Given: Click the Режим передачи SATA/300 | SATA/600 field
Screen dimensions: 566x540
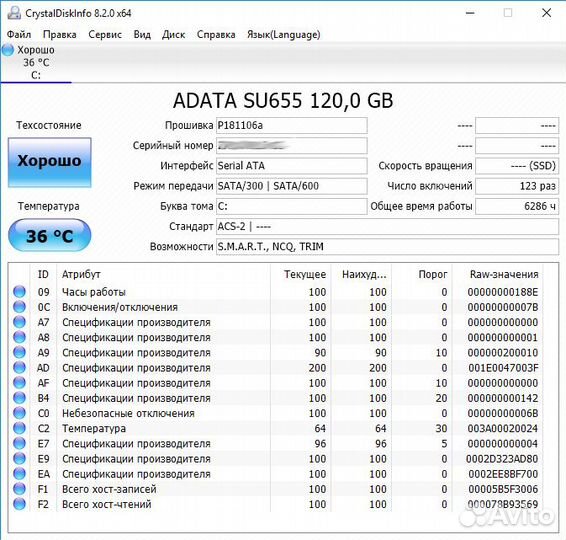Looking at the screenshot, I should point(292,186).
